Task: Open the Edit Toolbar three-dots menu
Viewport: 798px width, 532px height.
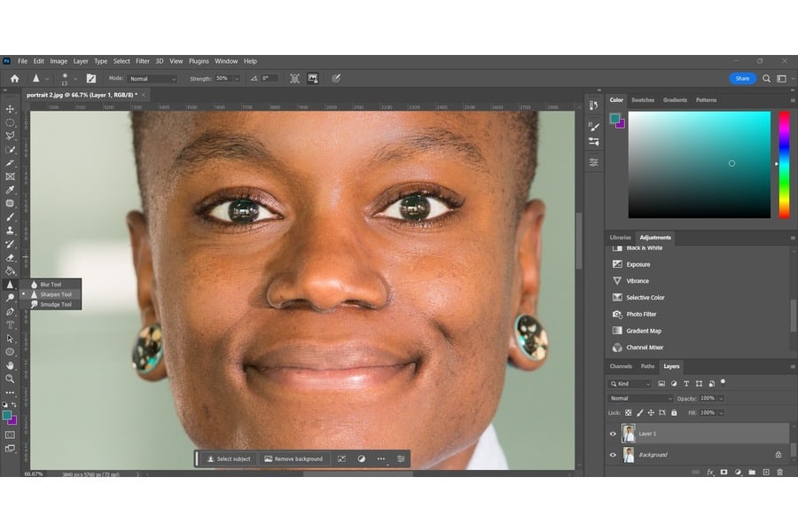Action: (10, 393)
